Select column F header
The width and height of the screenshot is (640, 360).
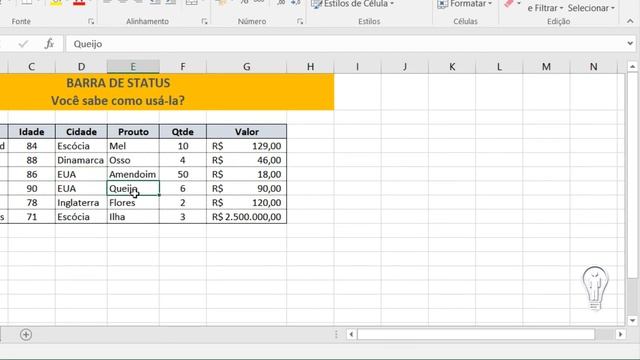[x=183, y=67]
